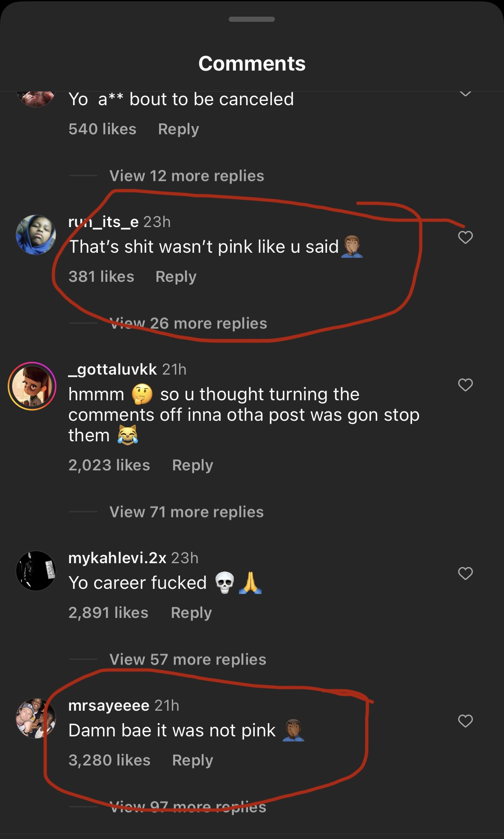Tap the Comments sheet drag handle

[252, 19]
